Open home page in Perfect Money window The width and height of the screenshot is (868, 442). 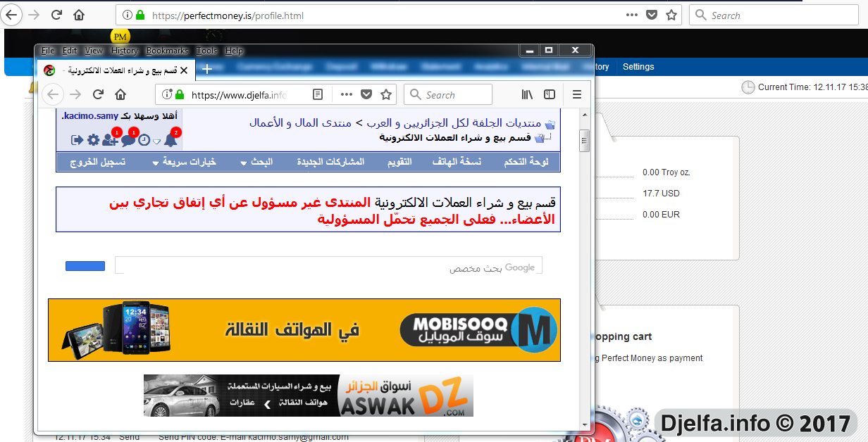(79, 15)
